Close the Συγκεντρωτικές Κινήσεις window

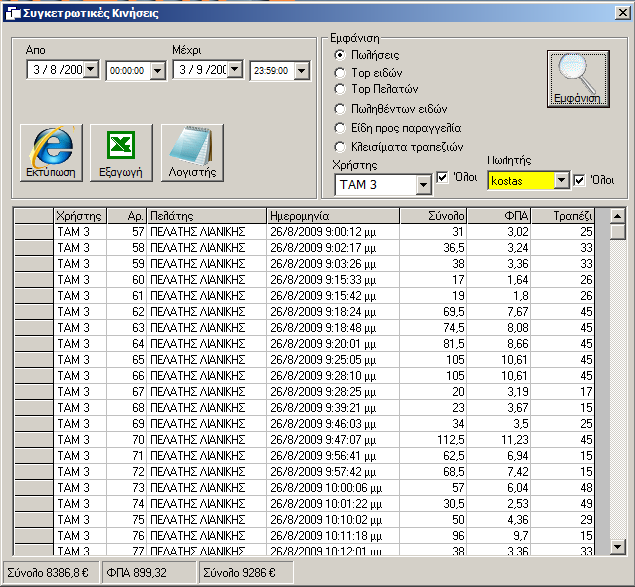coord(622,13)
